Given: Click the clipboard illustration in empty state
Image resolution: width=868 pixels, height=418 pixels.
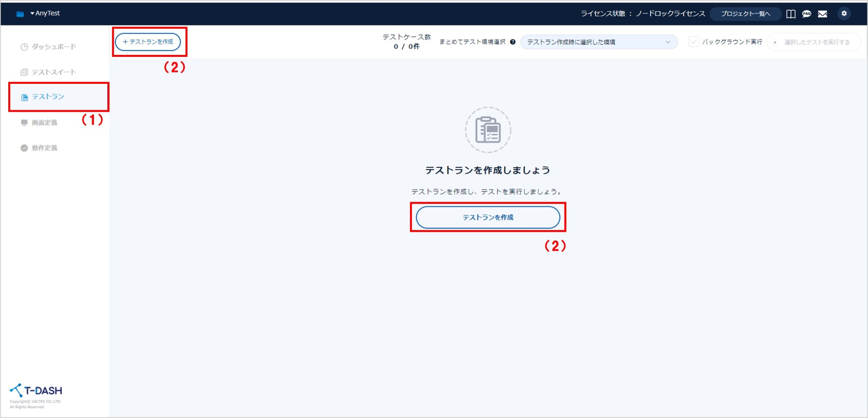Looking at the screenshot, I should click(x=488, y=130).
